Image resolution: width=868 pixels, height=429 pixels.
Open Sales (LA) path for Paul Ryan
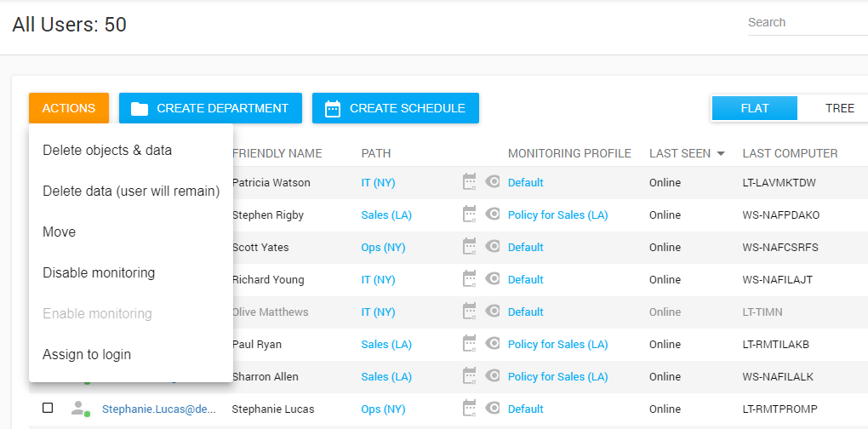click(386, 345)
